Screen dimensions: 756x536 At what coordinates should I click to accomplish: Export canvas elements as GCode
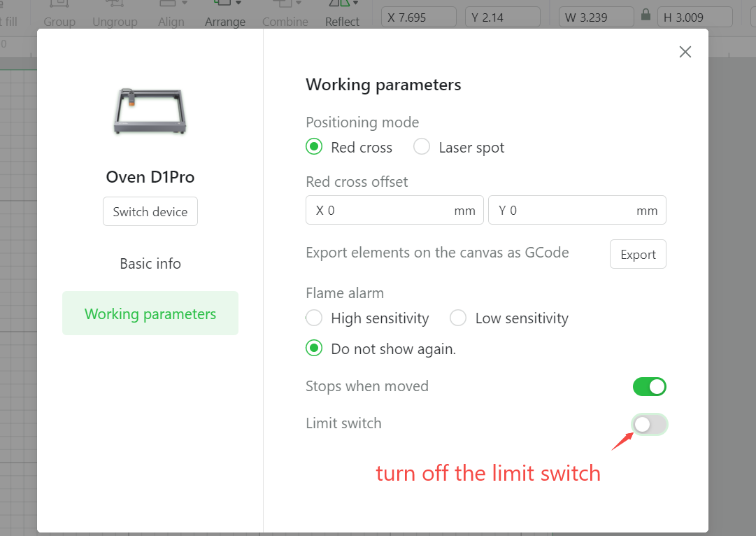pyautogui.click(x=638, y=254)
